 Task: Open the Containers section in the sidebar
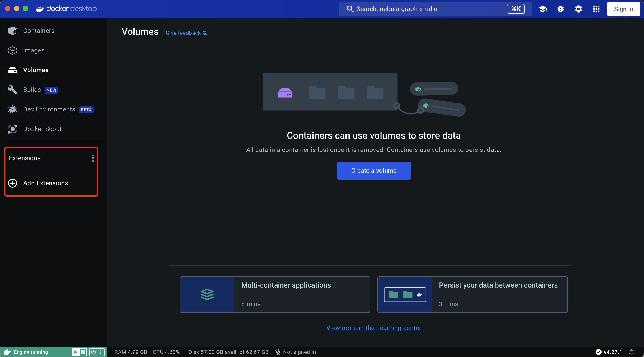coord(39,31)
